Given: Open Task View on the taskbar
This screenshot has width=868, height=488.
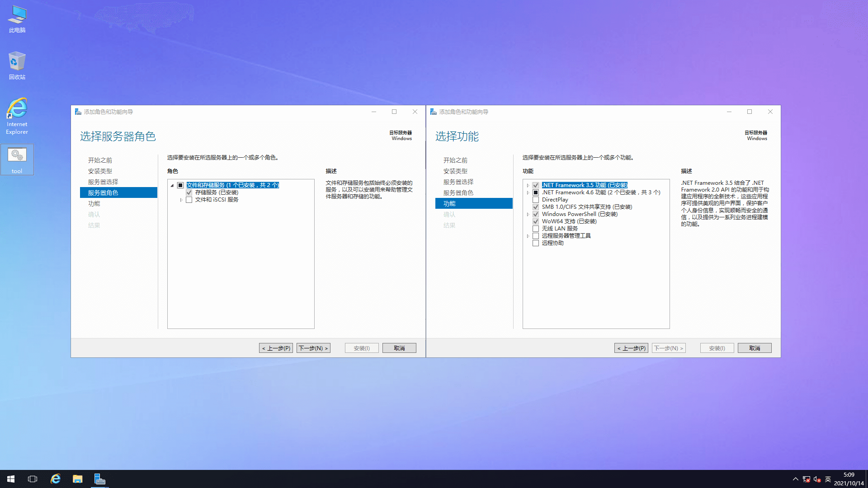Looking at the screenshot, I should pos(33,479).
